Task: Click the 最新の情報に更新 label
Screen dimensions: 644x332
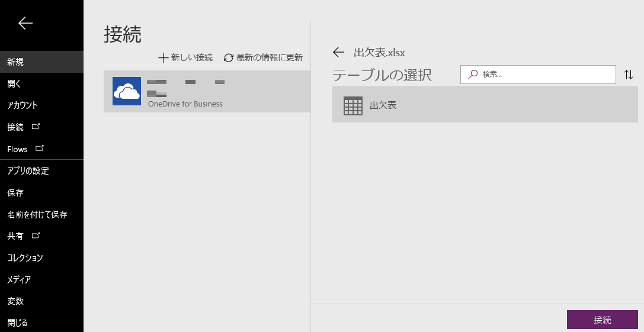Action: click(270, 58)
